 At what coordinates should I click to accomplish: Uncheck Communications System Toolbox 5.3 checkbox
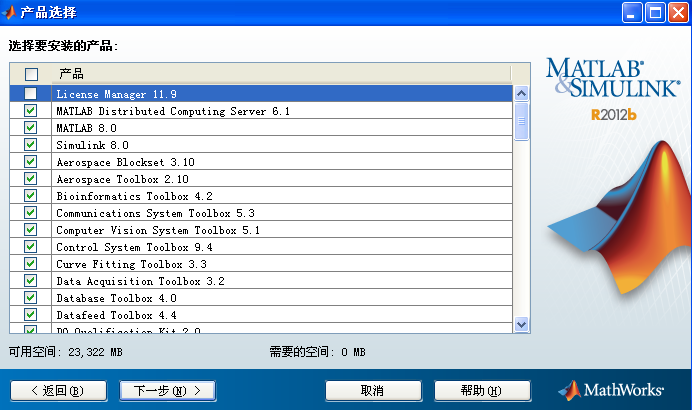[30, 212]
